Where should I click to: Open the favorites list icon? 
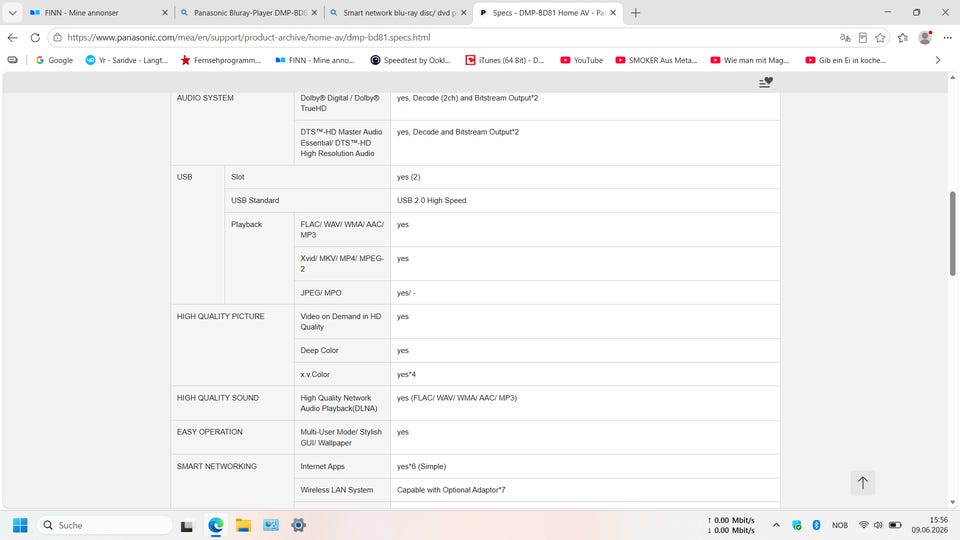(902, 37)
